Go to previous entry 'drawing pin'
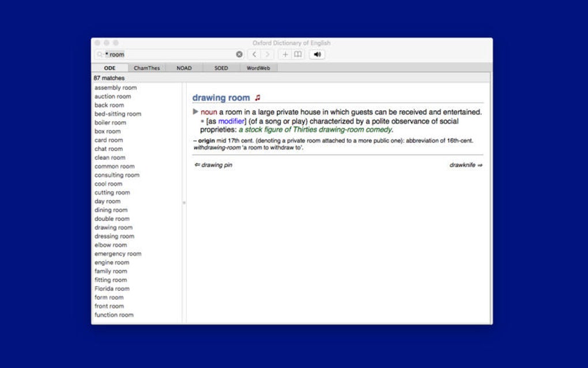The width and height of the screenshot is (588, 368). coord(213,165)
